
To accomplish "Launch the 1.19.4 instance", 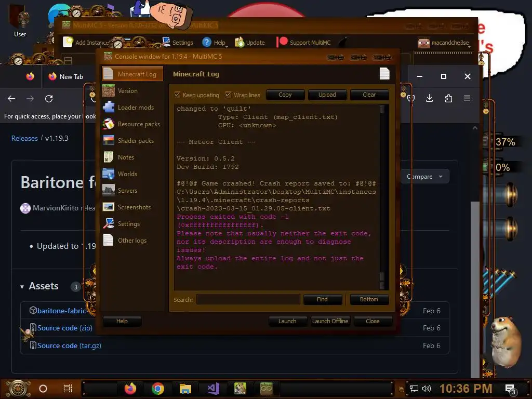I will click(287, 321).
